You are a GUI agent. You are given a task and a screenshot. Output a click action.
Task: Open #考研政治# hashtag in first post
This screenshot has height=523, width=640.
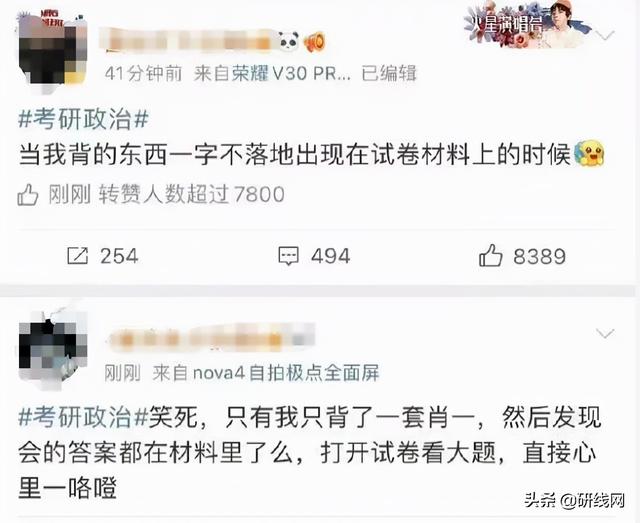(x=84, y=120)
